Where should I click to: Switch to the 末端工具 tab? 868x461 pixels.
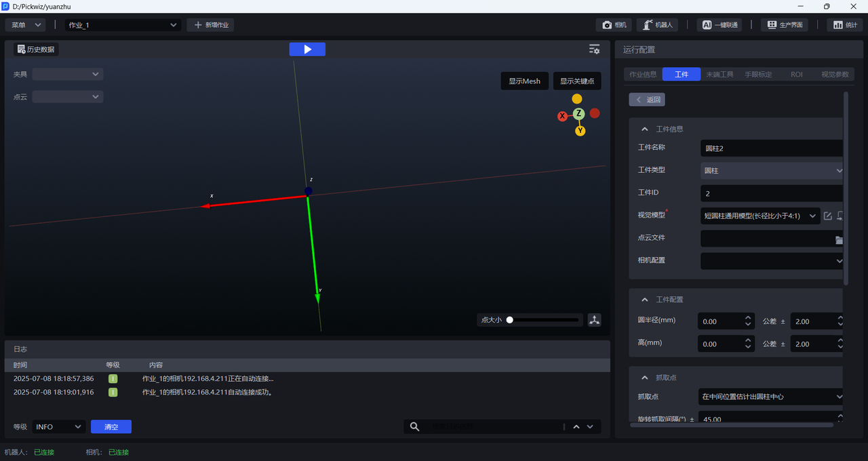(x=719, y=75)
